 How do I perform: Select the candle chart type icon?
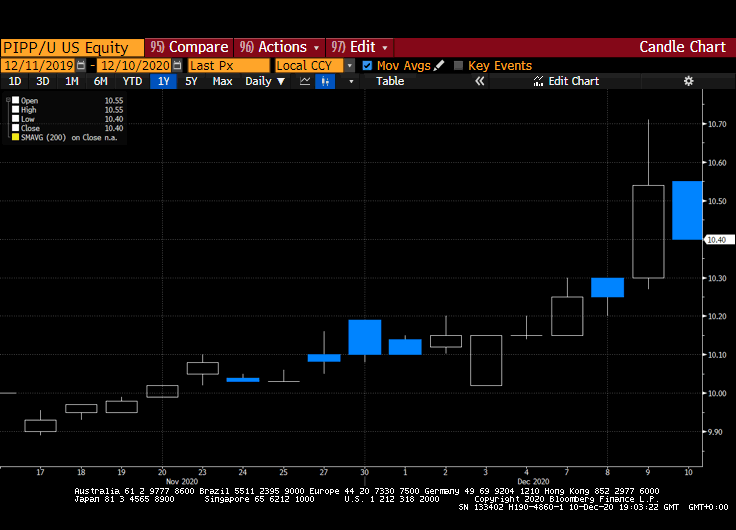[324, 81]
